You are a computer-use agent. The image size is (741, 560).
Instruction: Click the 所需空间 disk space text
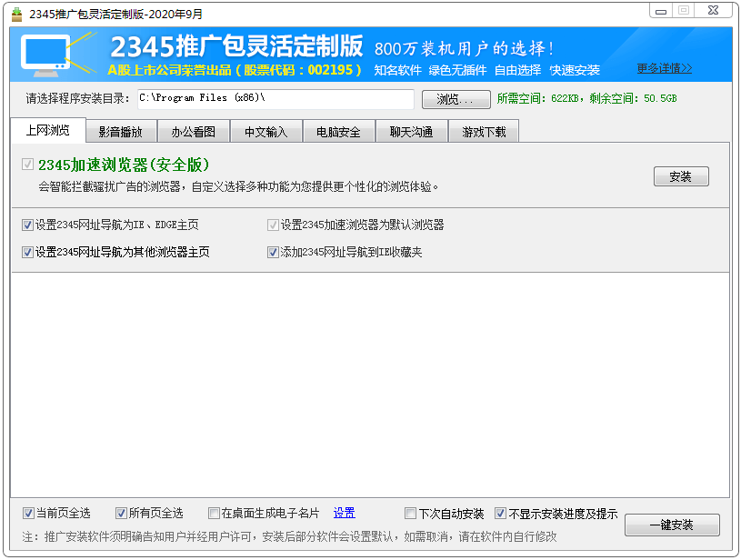pos(586,99)
